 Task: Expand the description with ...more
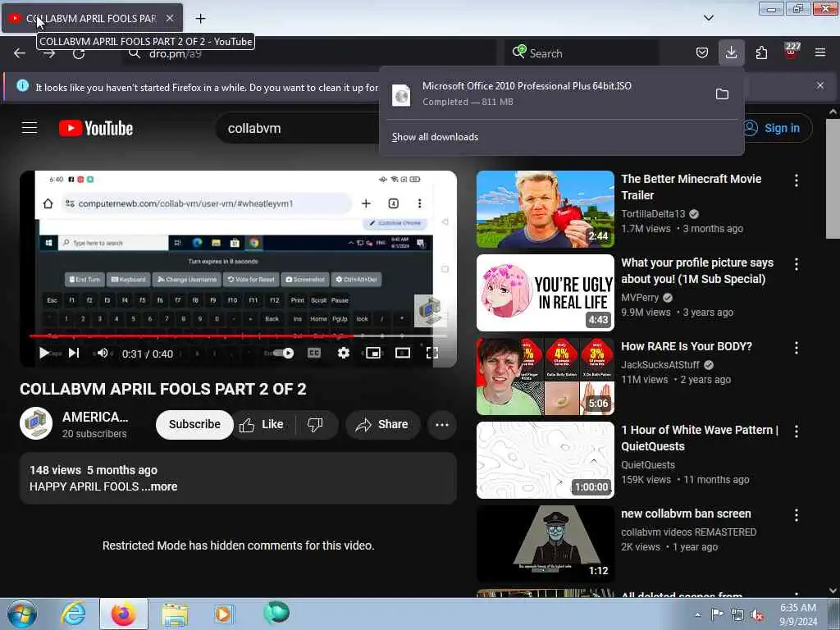click(160, 487)
